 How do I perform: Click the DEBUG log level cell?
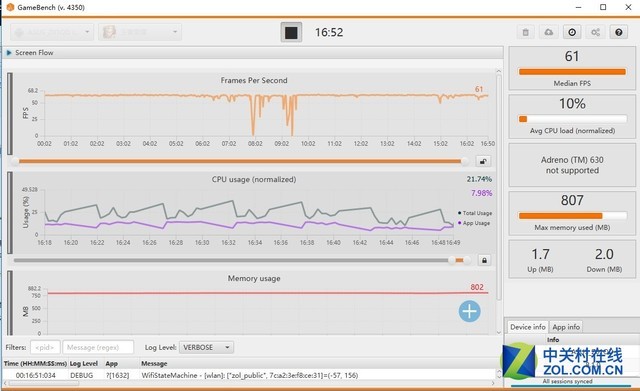(82, 375)
